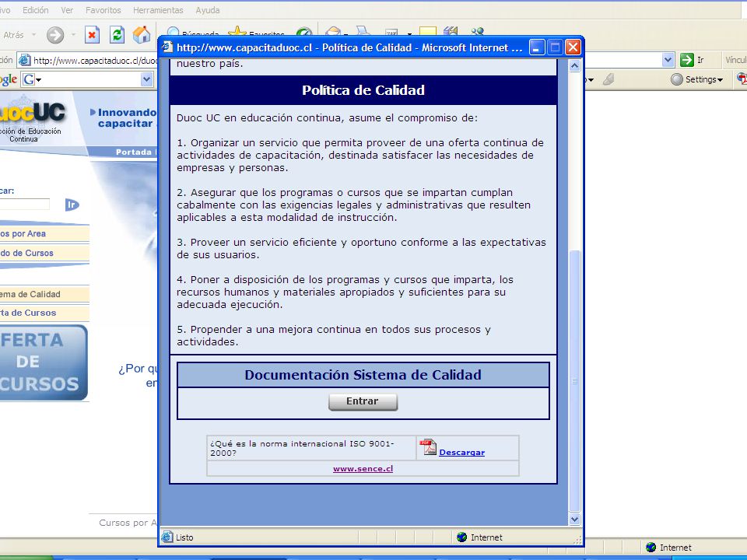The height and width of the screenshot is (560, 747).
Task: Click the paragraph starting "1. Organizar un servicio"
Action: (x=360, y=156)
